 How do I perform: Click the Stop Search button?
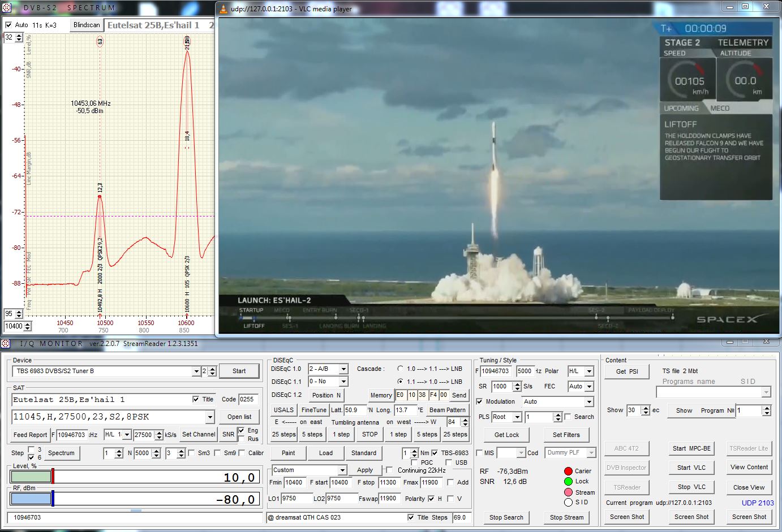[506, 517]
